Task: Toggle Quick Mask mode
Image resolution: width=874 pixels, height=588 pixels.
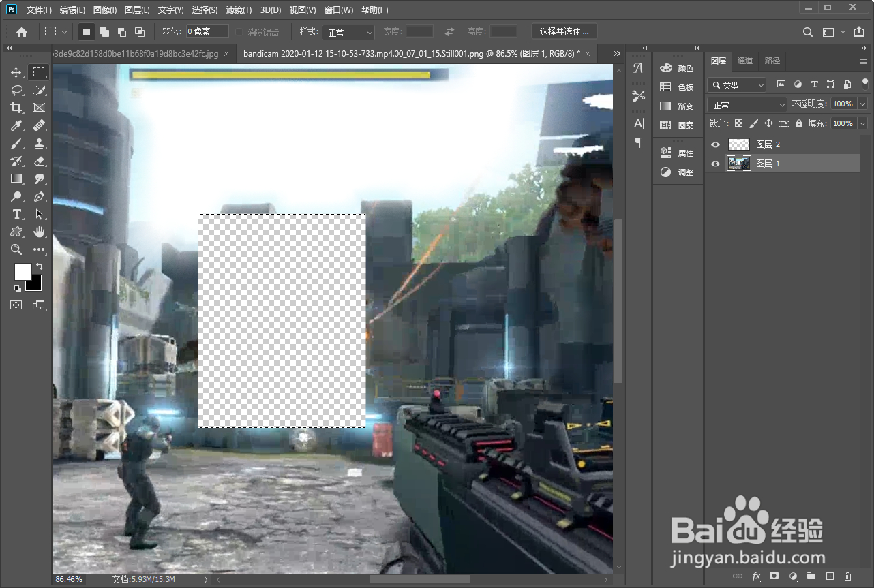Action: pos(16,305)
